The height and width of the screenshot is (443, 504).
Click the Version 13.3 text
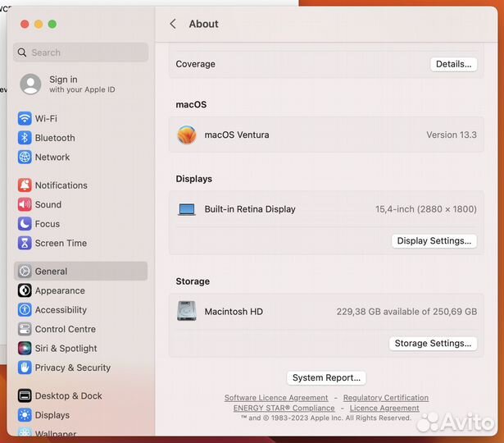452,135
